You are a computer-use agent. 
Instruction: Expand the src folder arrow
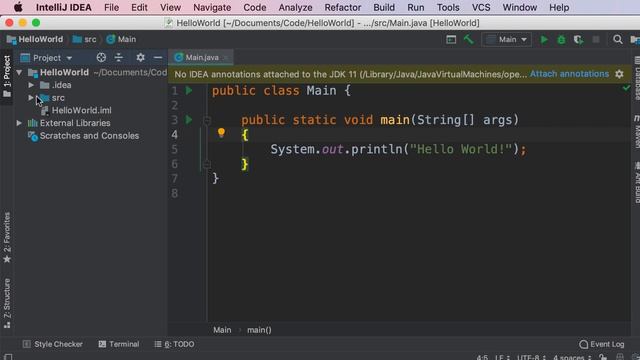click(x=31, y=98)
